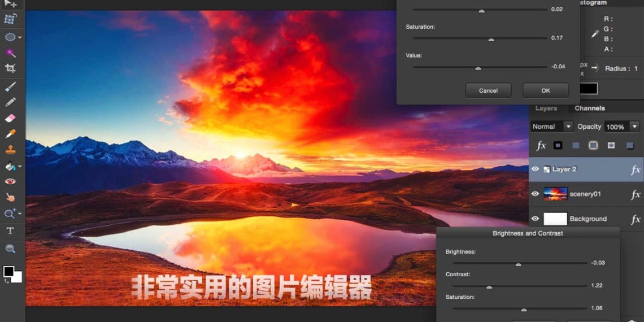Hide the Background layer
Screen dimensions: 644x322
point(535,219)
